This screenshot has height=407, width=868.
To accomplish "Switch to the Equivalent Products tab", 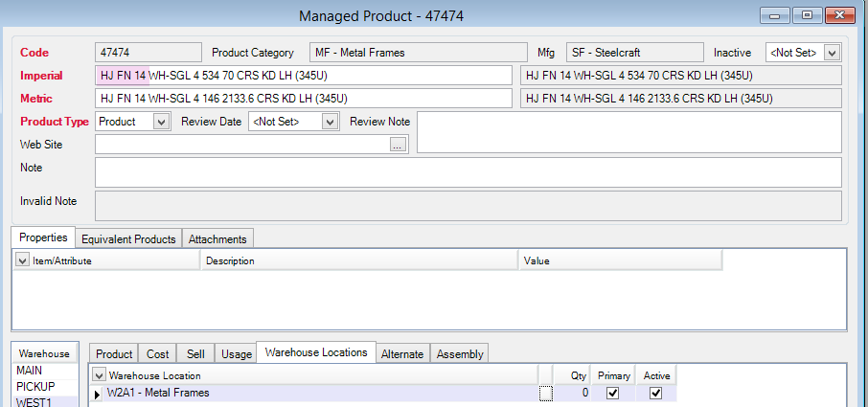I will (x=128, y=238).
